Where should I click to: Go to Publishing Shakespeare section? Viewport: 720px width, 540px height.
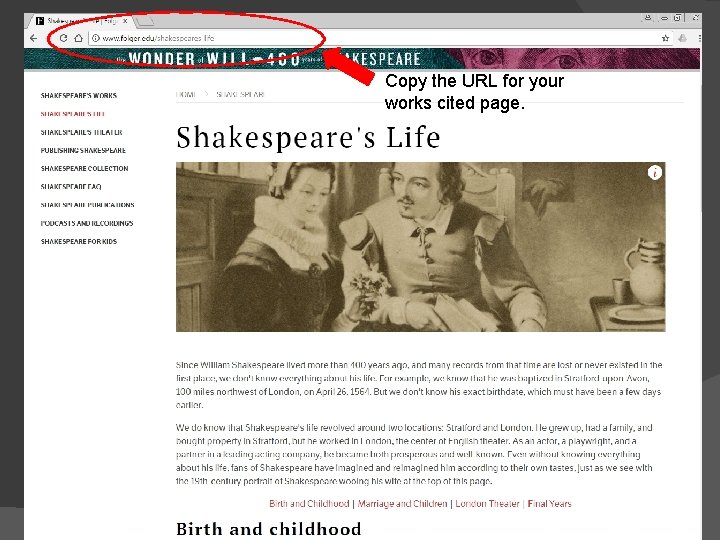pos(83,150)
